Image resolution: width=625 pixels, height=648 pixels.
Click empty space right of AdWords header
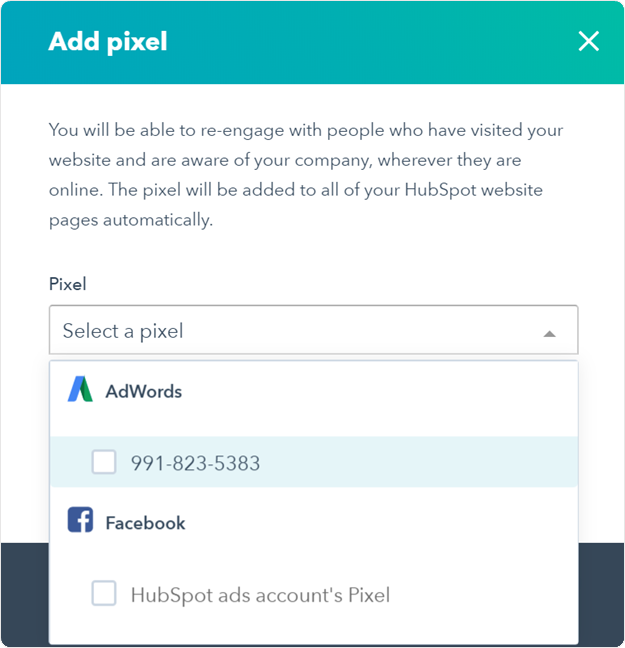pos(400,391)
